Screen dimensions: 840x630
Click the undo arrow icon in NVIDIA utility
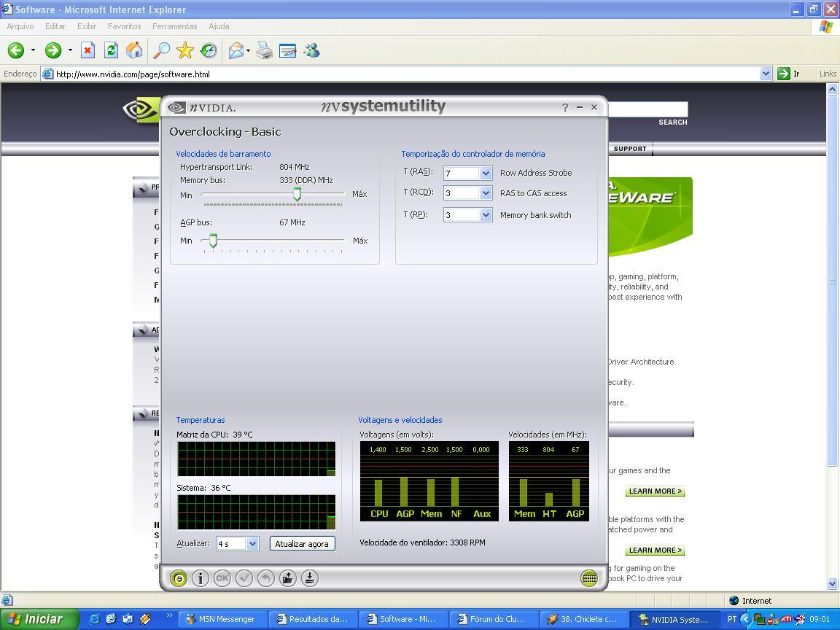(x=266, y=578)
